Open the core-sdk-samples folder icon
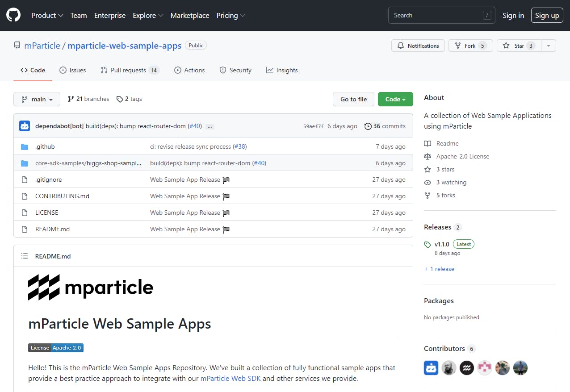The image size is (570, 392). (25, 163)
